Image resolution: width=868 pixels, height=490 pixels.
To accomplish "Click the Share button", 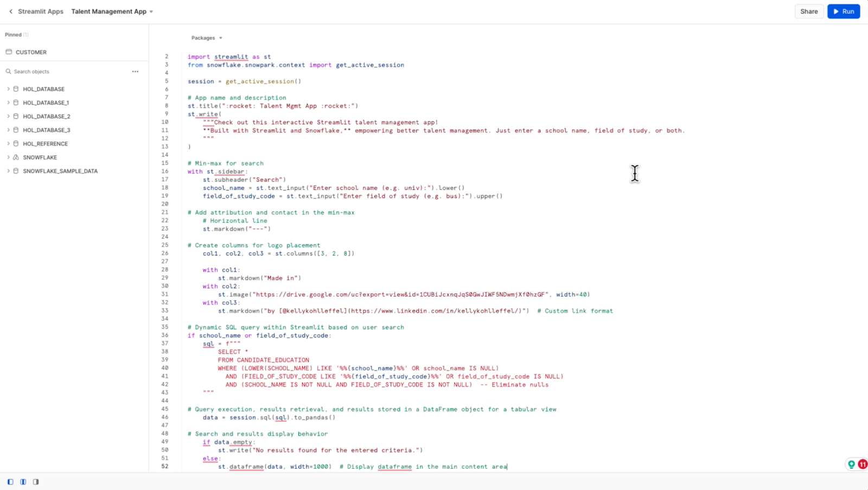I will [809, 11].
